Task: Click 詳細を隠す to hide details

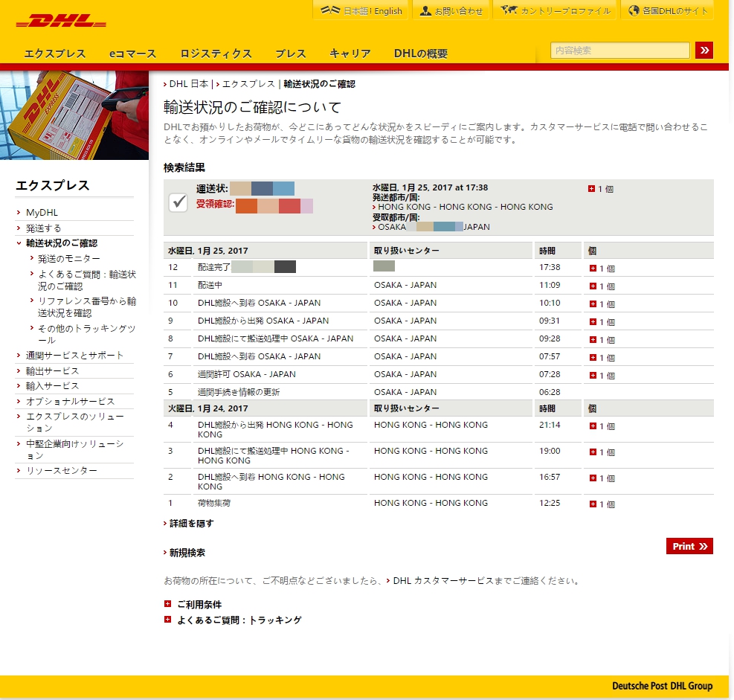Action: 191,523
